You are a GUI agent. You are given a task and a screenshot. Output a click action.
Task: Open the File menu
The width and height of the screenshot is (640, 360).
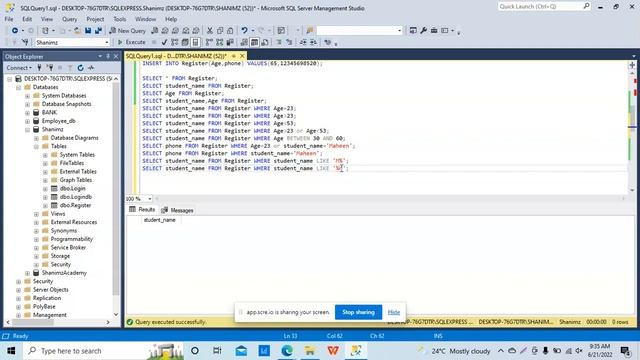9,19
